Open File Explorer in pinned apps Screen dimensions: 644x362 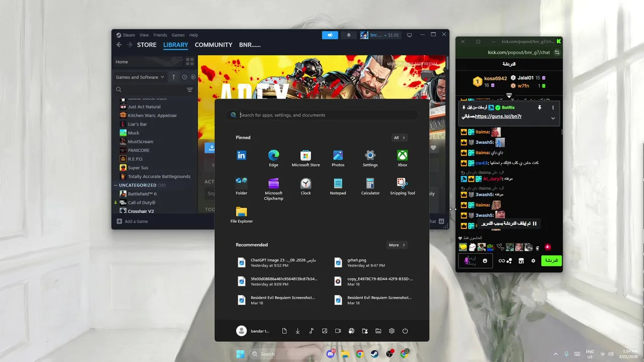(x=242, y=215)
